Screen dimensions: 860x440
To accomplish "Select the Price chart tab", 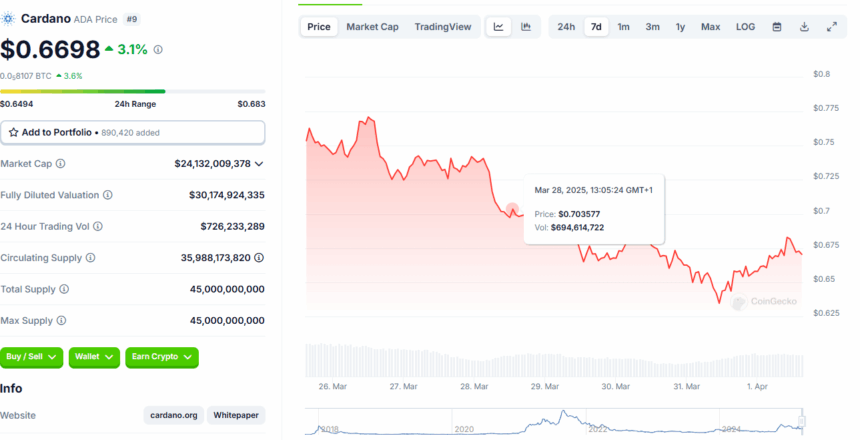I will pyautogui.click(x=319, y=27).
